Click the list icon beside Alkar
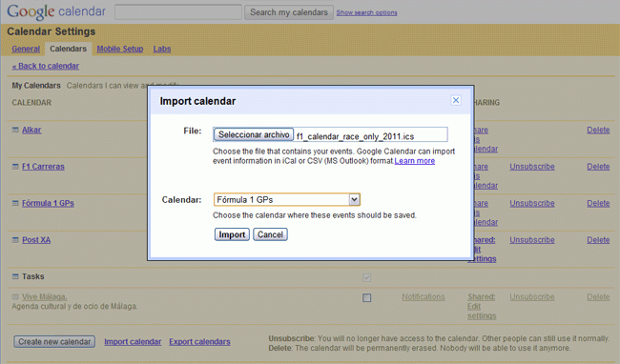 click(15, 130)
